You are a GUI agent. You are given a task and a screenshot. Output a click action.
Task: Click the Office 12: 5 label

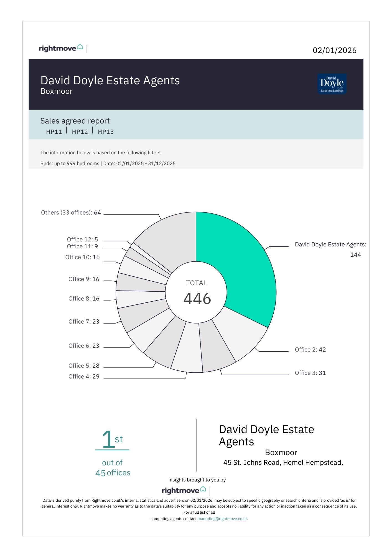(x=82, y=239)
